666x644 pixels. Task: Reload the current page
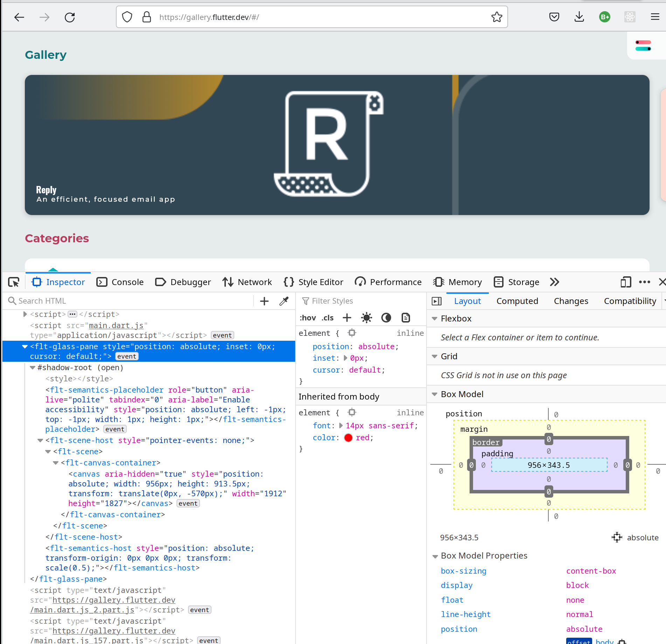tap(70, 17)
